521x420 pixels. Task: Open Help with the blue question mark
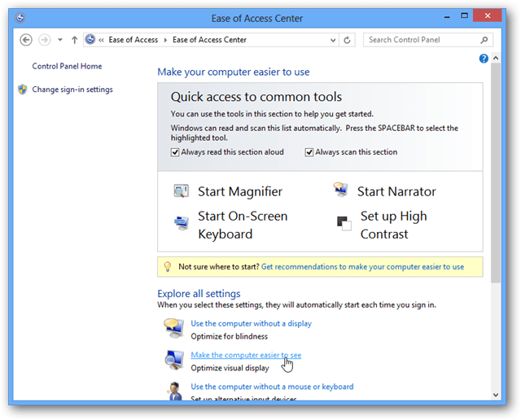tap(484, 59)
